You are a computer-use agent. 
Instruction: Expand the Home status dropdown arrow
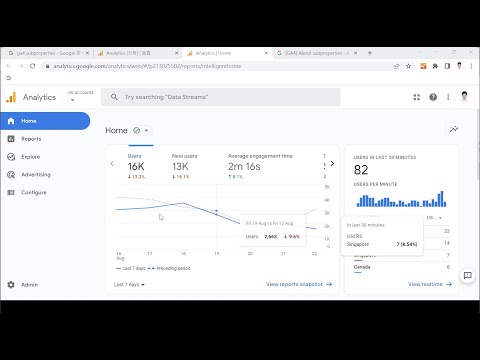tap(146, 130)
